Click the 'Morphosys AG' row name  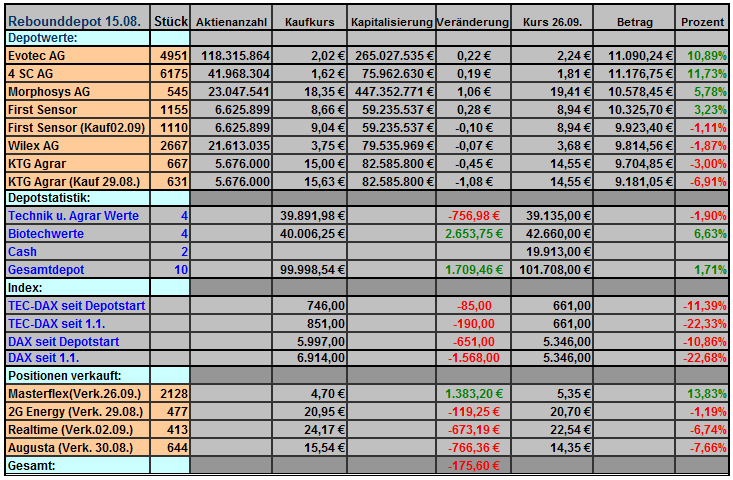coord(49,92)
